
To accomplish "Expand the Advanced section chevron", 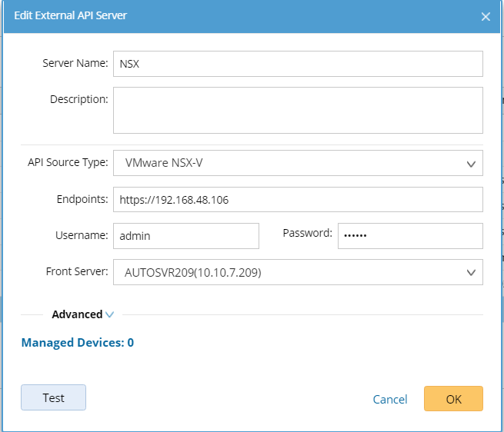I will (109, 314).
